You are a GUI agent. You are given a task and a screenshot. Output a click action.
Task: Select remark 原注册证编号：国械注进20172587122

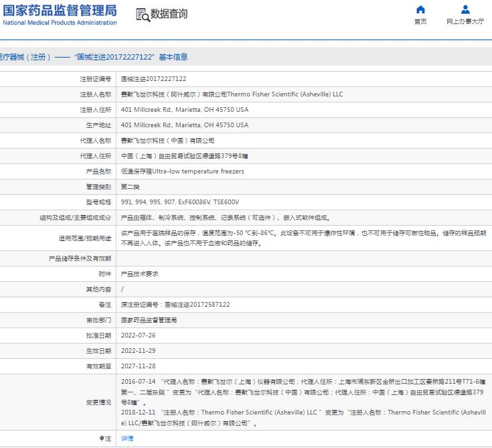click(x=175, y=305)
